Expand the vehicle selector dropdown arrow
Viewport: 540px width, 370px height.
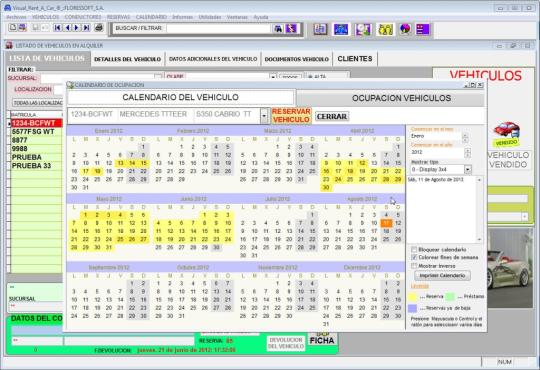point(264,116)
